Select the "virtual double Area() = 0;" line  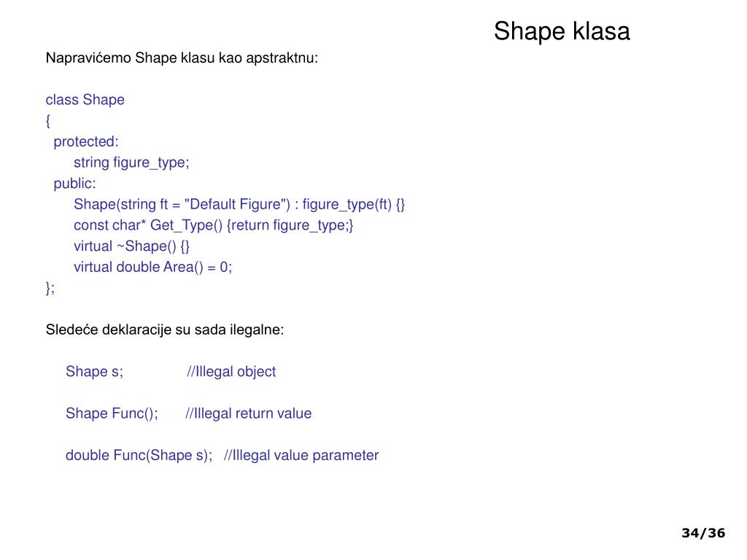pos(153,267)
